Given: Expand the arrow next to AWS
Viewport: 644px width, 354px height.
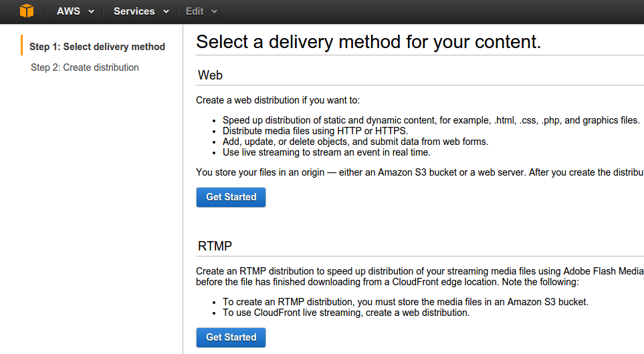Looking at the screenshot, I should pos(91,12).
